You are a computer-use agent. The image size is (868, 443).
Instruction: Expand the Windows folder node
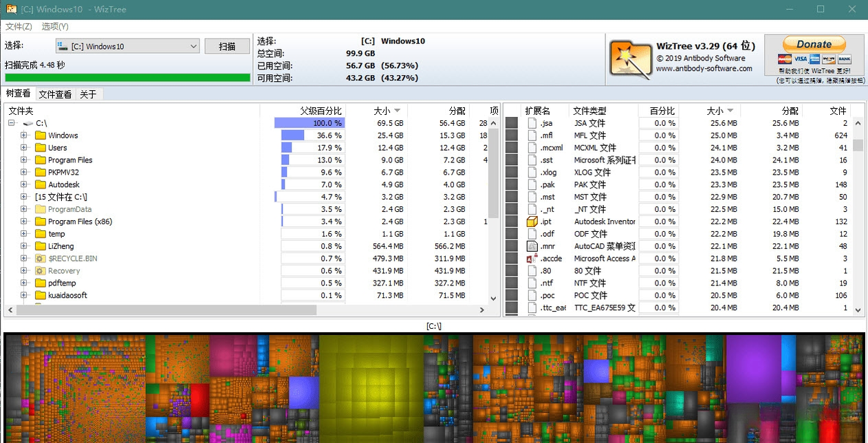(x=24, y=136)
